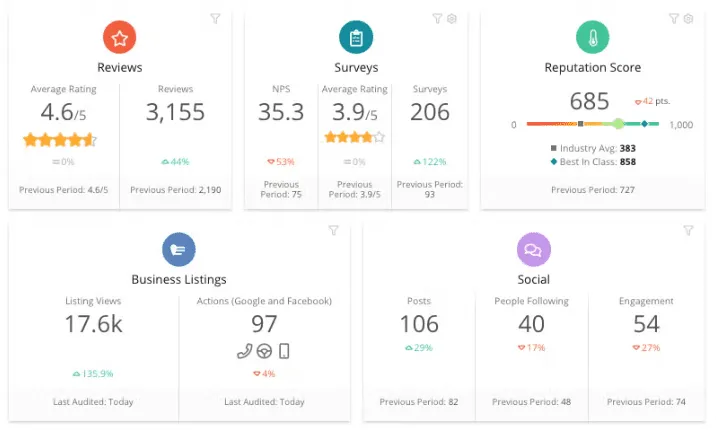
Task: Click the Reputation Score thermometer icon
Action: [592, 39]
